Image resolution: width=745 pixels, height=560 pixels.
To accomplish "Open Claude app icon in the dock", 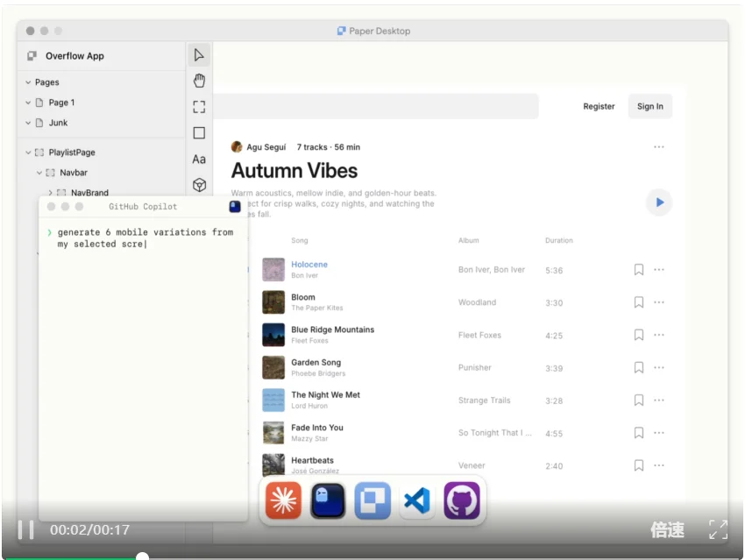I will [x=283, y=501].
